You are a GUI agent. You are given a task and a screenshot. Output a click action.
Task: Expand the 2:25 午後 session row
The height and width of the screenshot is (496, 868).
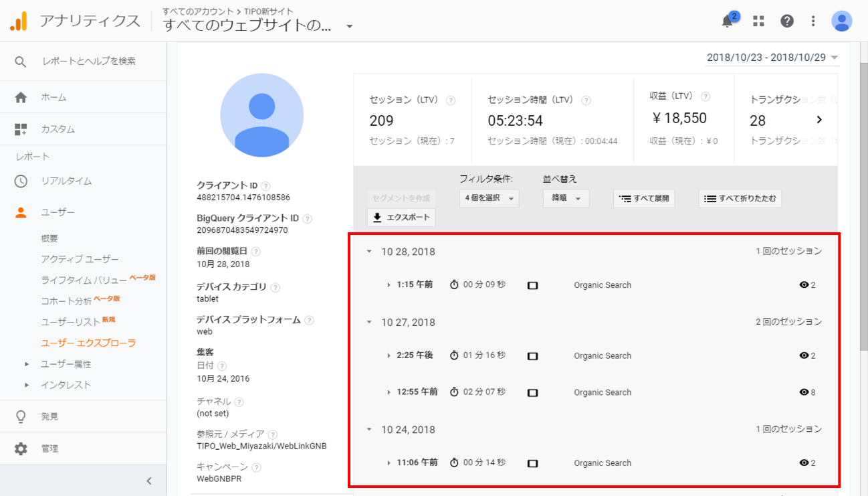pyautogui.click(x=389, y=355)
